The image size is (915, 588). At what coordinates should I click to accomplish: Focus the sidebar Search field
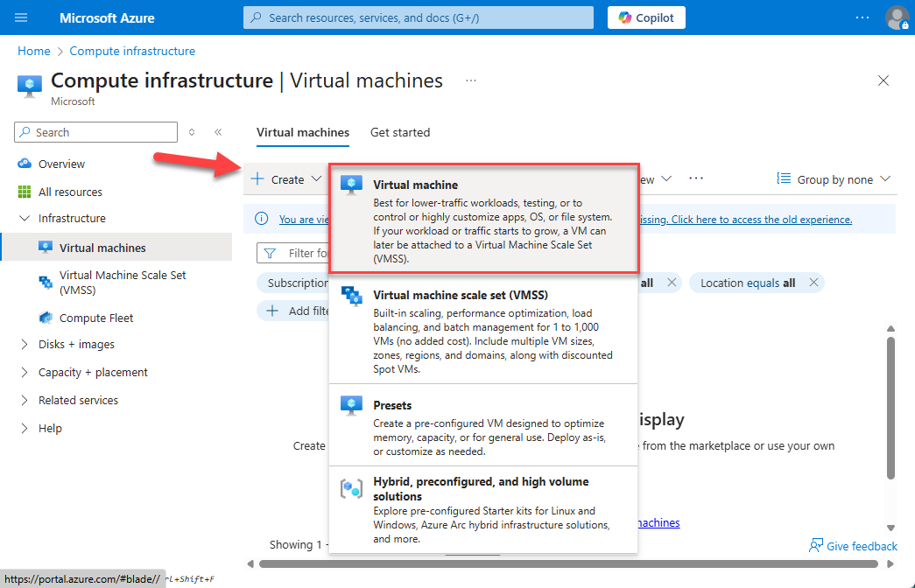point(95,132)
